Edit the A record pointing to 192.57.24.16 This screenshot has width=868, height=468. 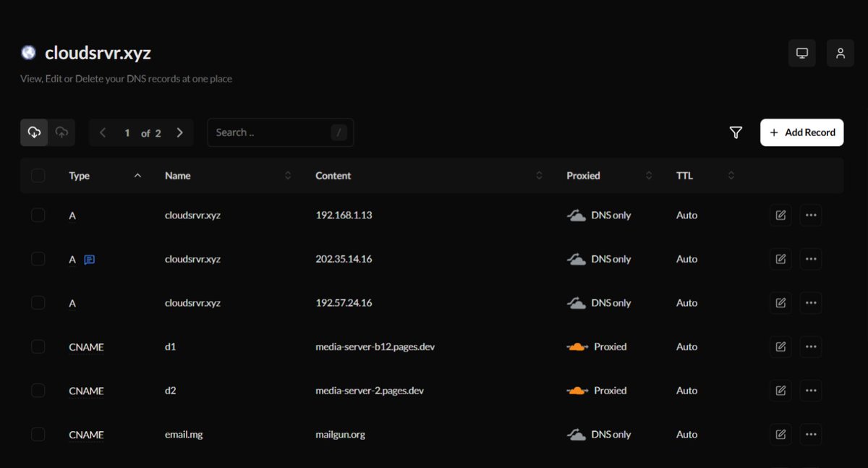(780, 303)
